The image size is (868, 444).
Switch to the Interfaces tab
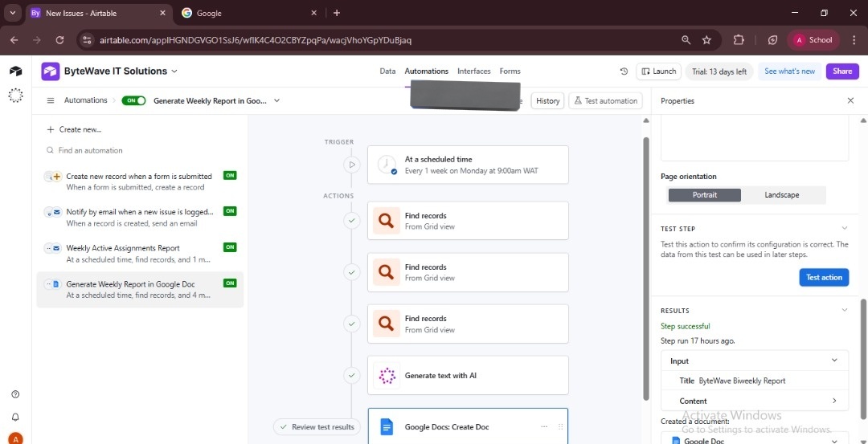coord(474,71)
